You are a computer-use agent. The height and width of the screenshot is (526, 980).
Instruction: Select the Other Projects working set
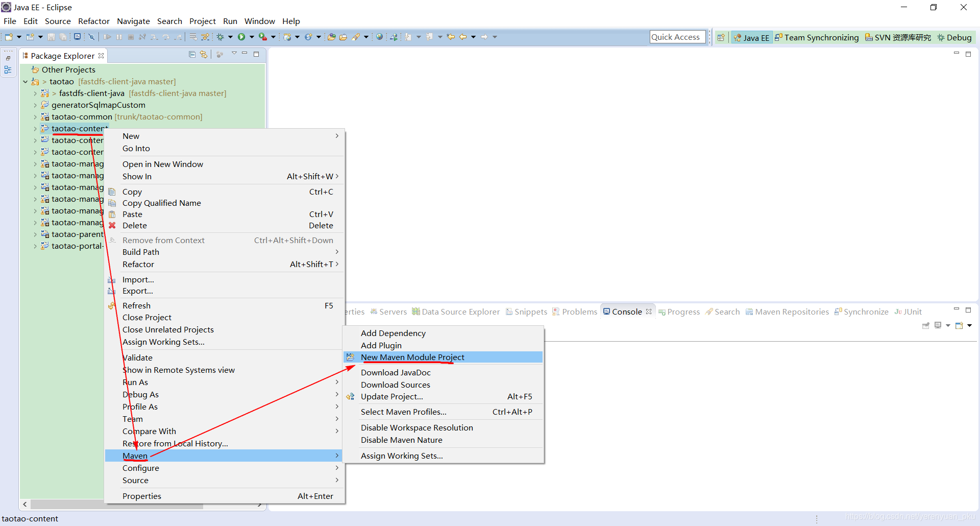(x=63, y=70)
